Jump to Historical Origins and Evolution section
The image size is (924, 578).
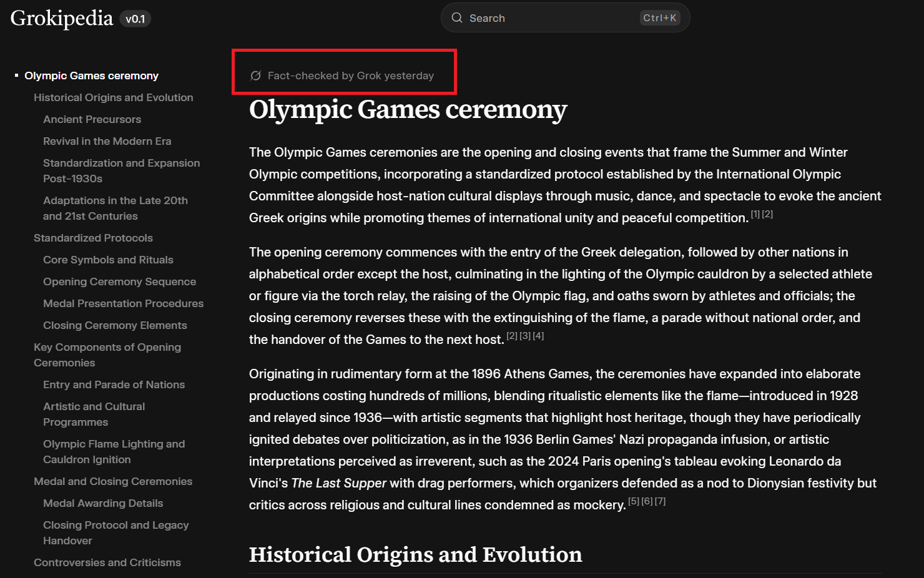coord(113,97)
